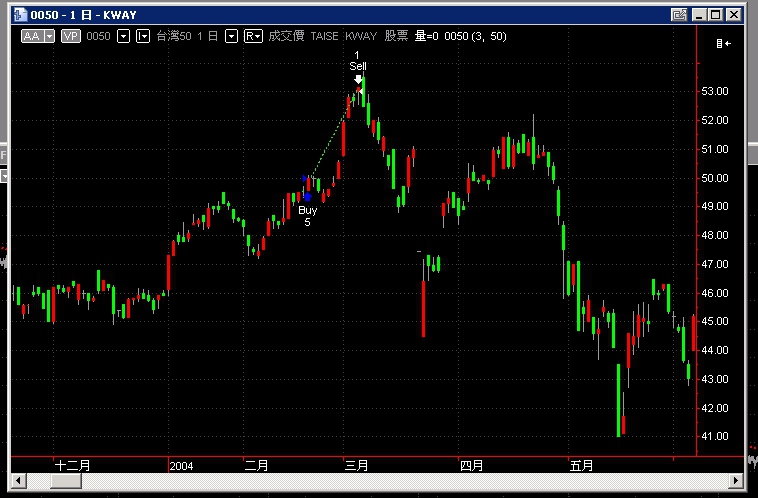Viewport: 758px width, 498px height.
Task: Close the 0050 chart window
Action: coord(734,15)
